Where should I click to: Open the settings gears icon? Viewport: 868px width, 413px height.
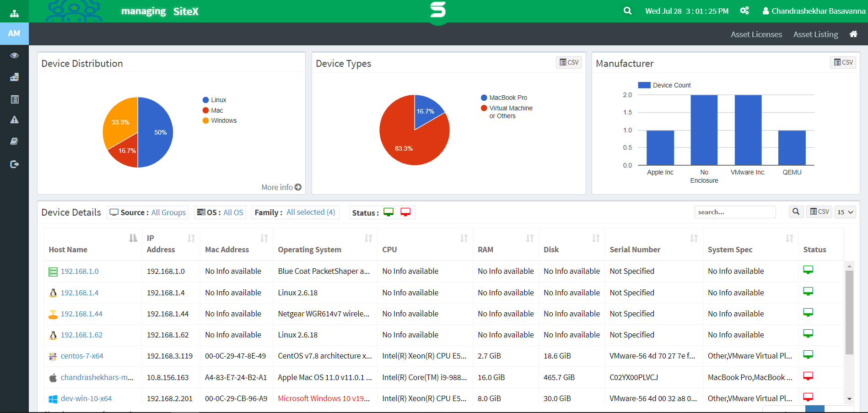pos(744,11)
